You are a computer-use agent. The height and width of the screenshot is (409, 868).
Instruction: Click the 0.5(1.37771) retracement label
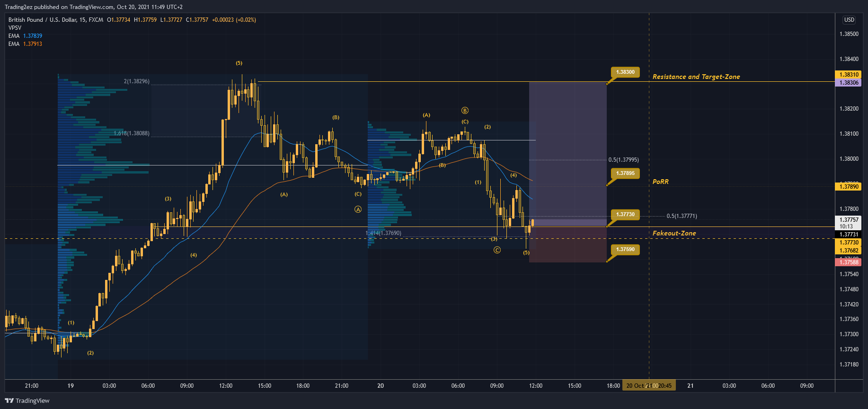point(682,216)
